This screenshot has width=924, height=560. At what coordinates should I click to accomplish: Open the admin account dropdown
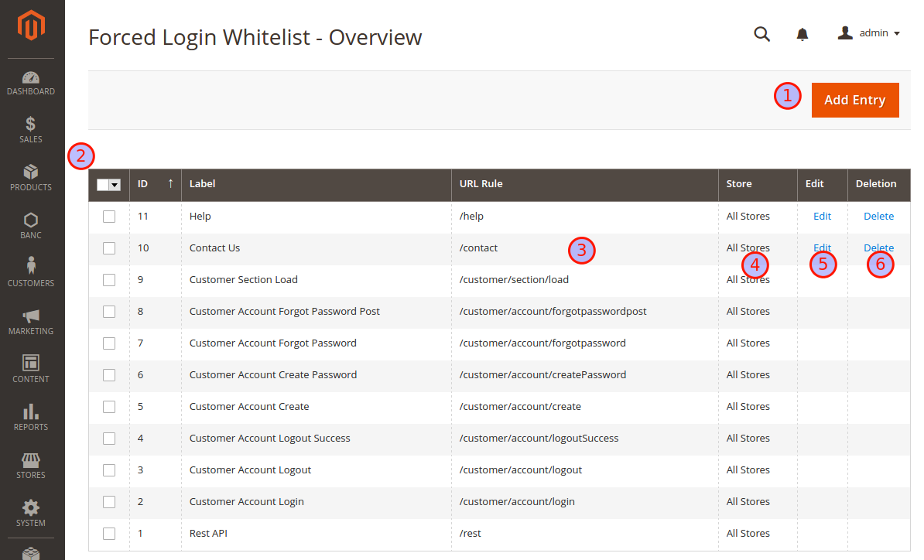pos(869,33)
